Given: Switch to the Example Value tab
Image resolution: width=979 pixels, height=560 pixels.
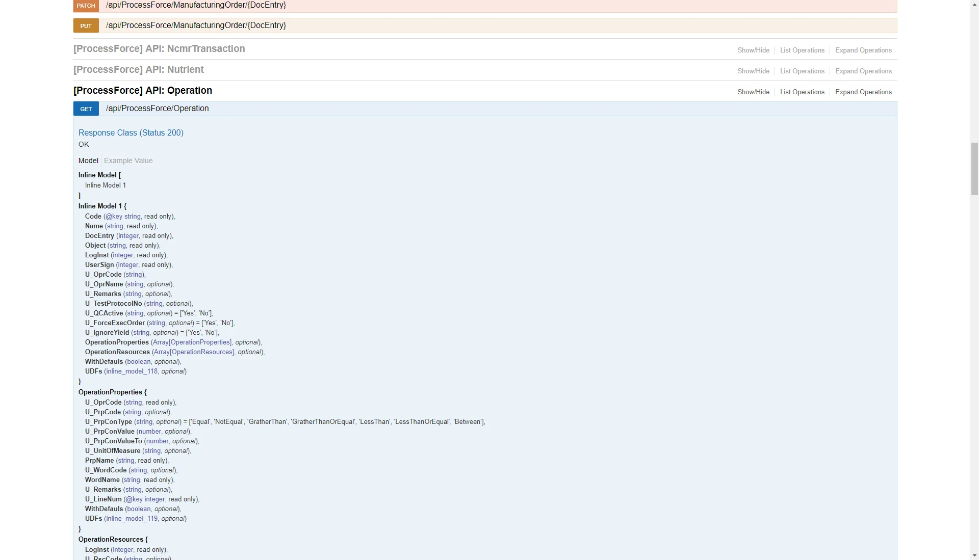Looking at the screenshot, I should point(128,161).
